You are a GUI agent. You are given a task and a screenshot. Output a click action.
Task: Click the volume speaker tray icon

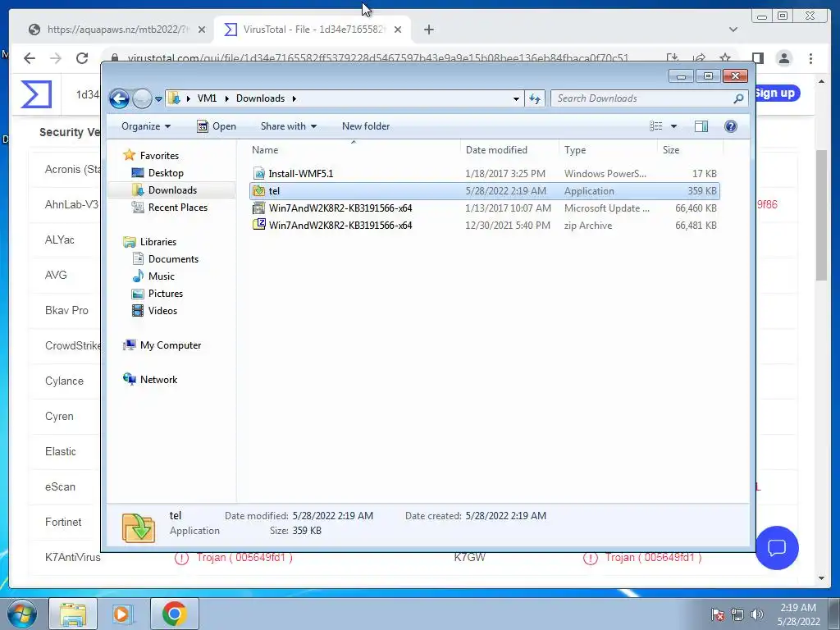click(756, 614)
